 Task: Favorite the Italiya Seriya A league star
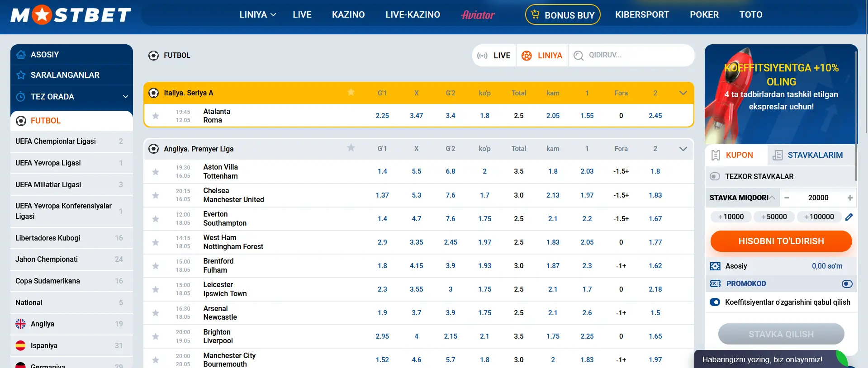coord(351,92)
